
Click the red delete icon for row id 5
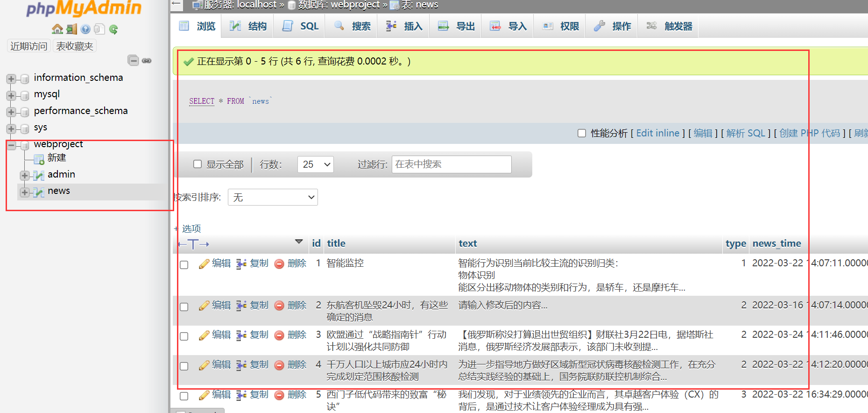click(x=279, y=395)
